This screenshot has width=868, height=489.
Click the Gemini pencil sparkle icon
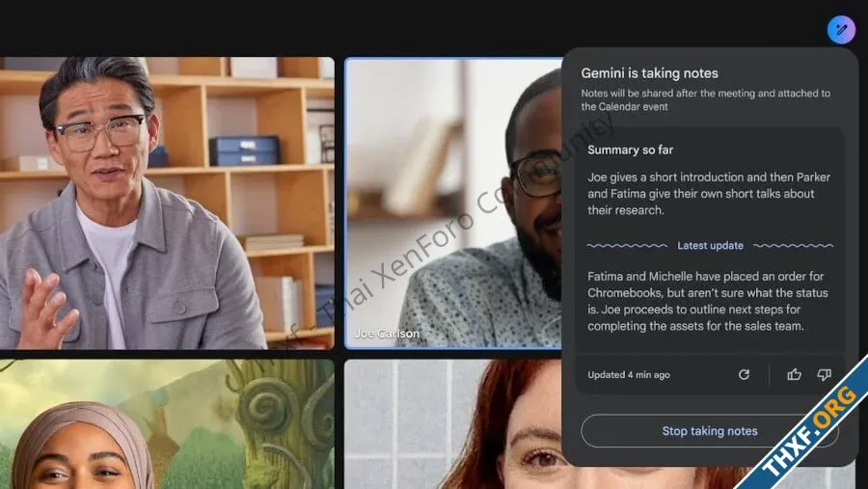pos(841,29)
